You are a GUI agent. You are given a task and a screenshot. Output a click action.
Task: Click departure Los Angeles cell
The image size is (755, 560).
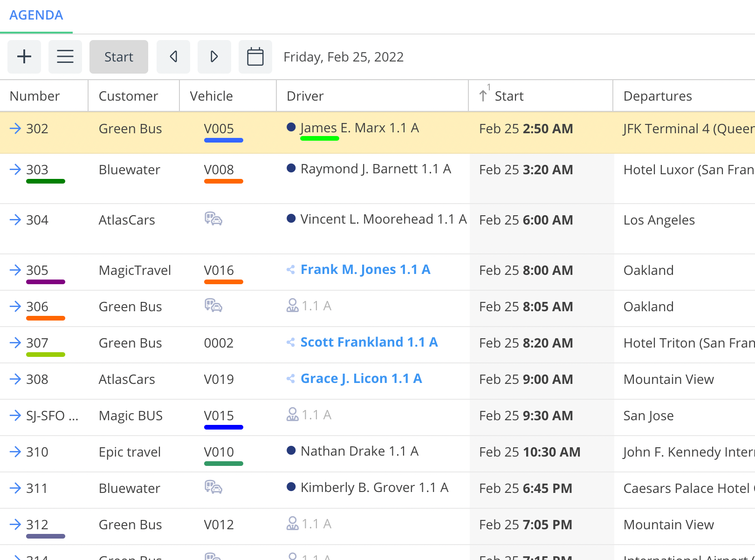[x=659, y=220]
